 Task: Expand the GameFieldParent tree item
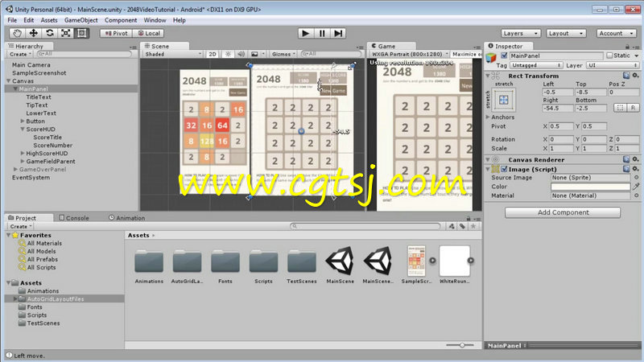click(23, 162)
